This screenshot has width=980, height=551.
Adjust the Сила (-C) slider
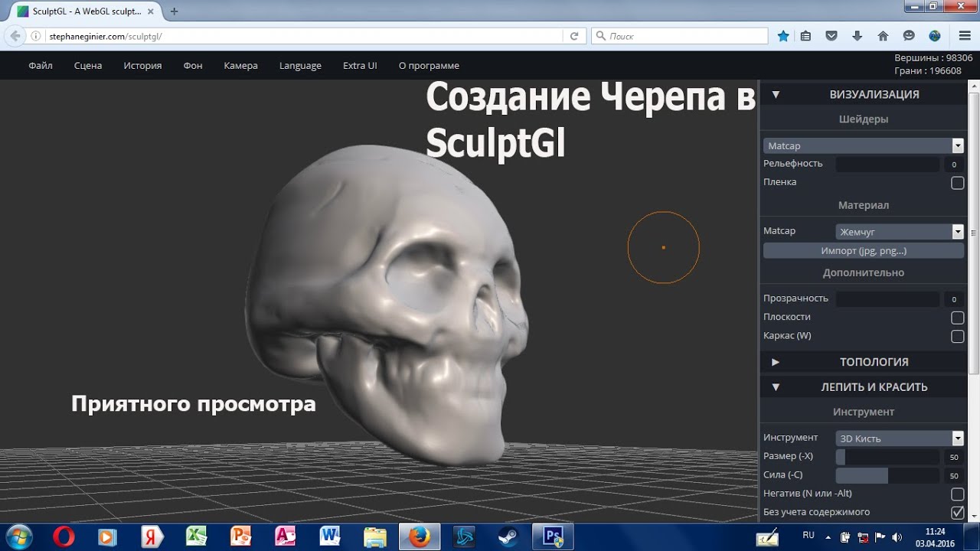point(887,475)
